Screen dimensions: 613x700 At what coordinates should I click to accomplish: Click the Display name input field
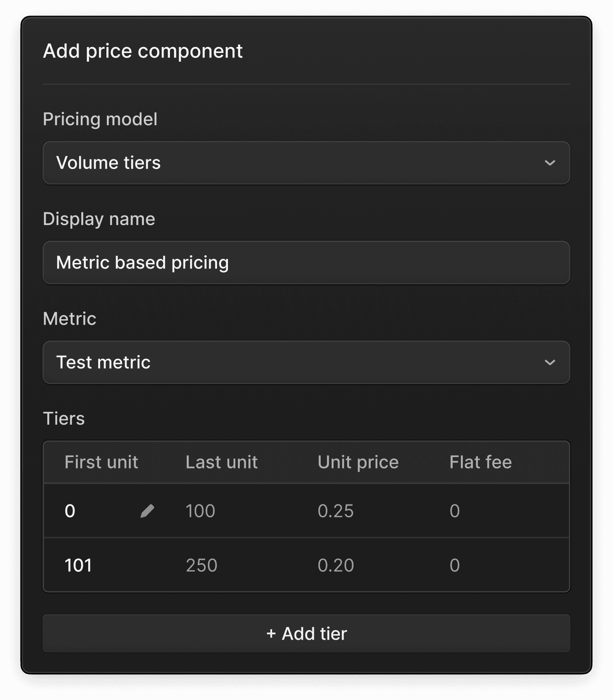306,263
